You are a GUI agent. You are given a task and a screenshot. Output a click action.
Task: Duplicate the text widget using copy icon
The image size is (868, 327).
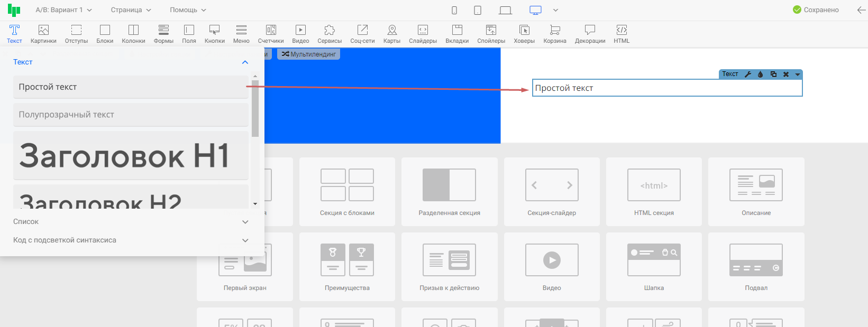773,74
